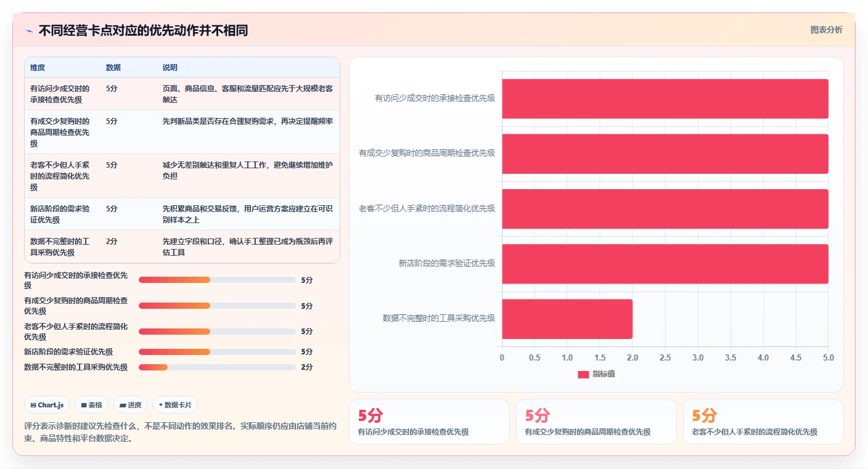868x469 pixels.
Task: Select the 表格 tag
Action: click(x=91, y=405)
